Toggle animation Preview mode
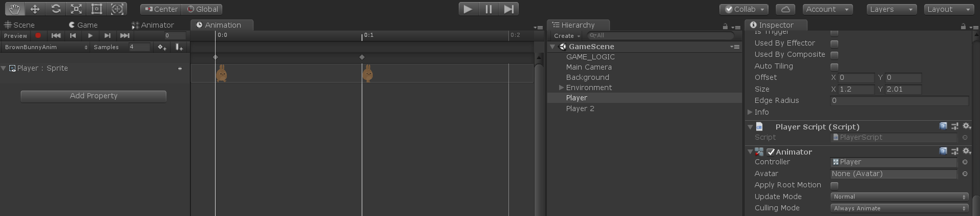The height and width of the screenshot is (216, 980). 15,36
